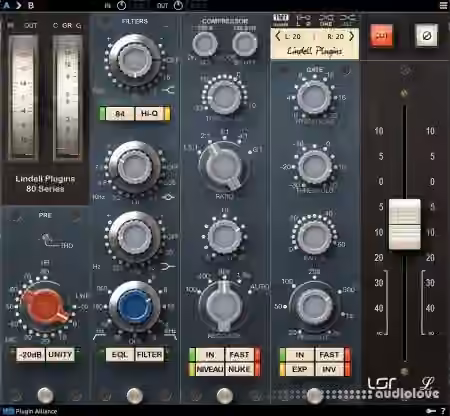Toggle the EQL button
Image resolution: width=450 pixels, height=416 pixels.
click(x=120, y=355)
